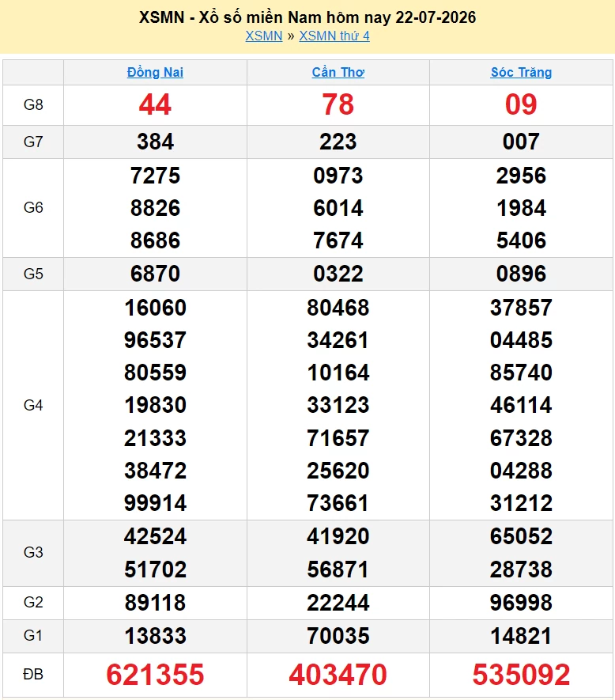Image resolution: width=615 pixels, height=700 pixels.
Task: Click G4 number 21333
Action: click(155, 438)
